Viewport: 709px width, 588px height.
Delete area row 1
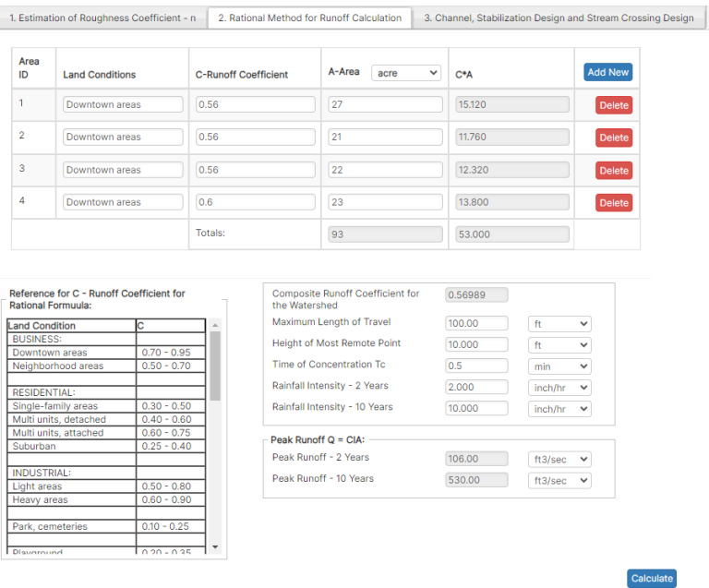(614, 105)
